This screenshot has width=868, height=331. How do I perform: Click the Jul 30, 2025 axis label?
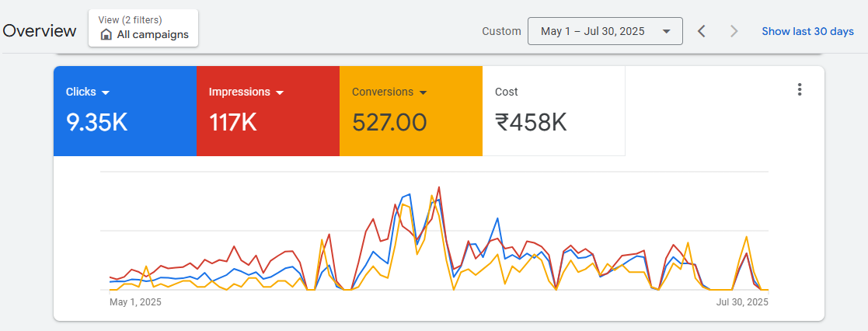(742, 302)
